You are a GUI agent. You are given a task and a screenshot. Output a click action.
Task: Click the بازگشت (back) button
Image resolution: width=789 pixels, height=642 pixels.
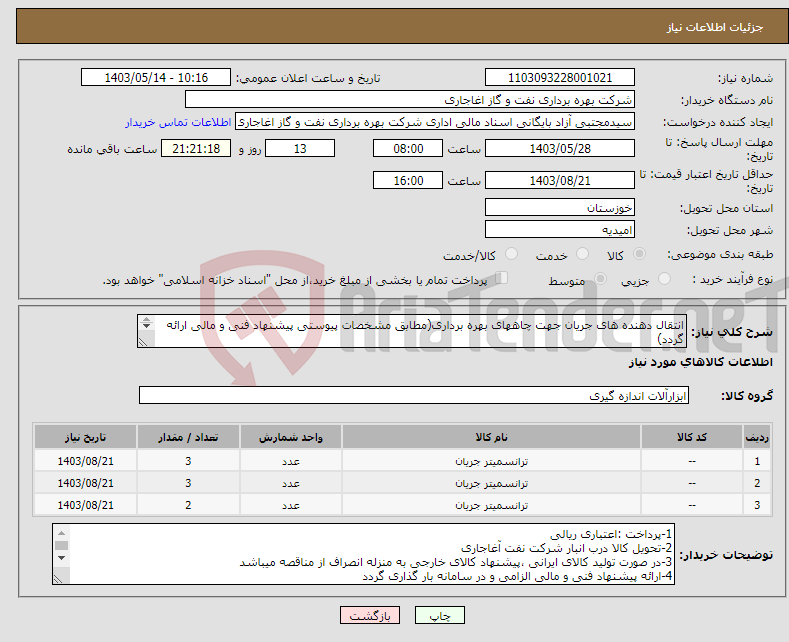370,615
